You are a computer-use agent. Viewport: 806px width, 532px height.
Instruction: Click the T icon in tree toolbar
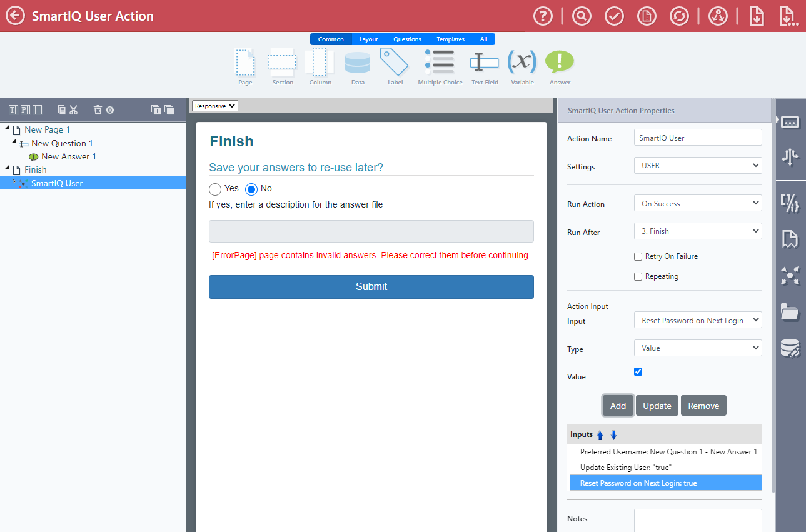[x=13, y=110]
